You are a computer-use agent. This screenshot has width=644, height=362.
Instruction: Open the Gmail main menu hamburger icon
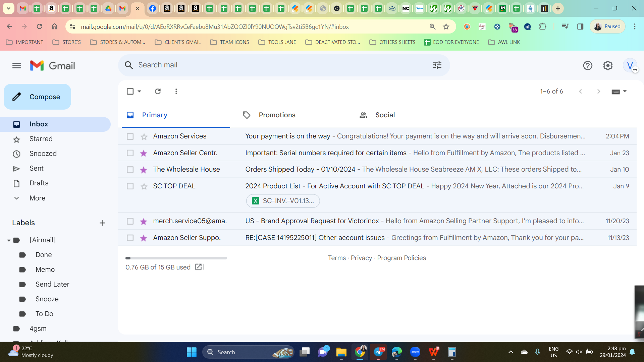tap(16, 66)
